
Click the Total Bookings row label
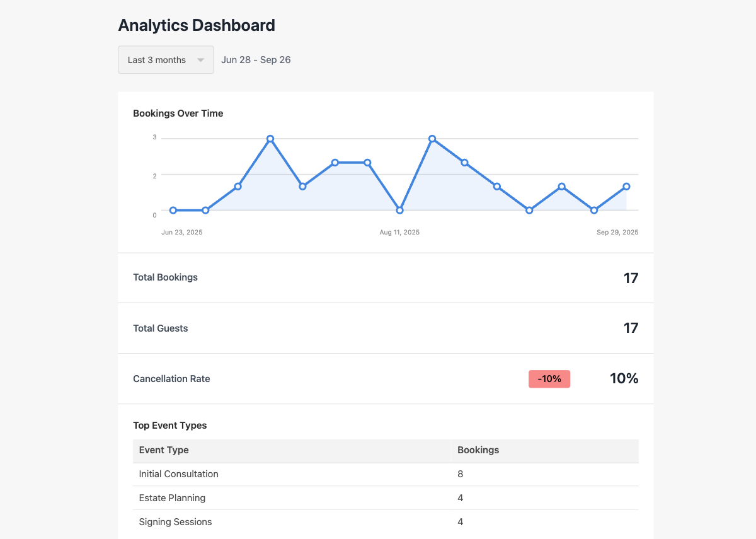[165, 277]
